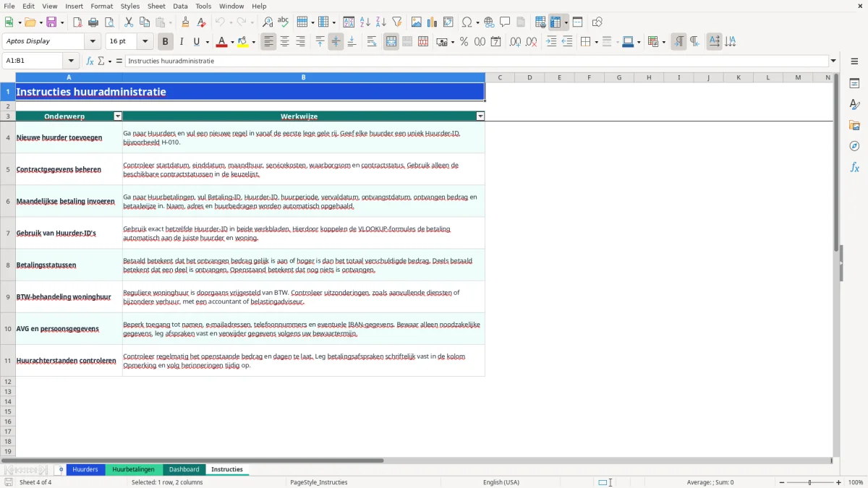
Task: Open Find and Replace
Action: 268,22
